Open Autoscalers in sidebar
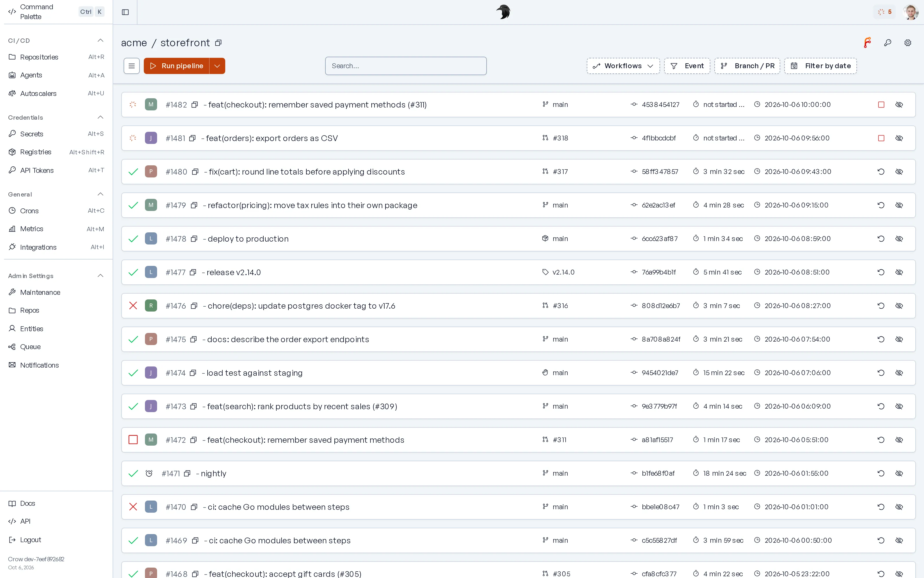This screenshot has width=924, height=578. [56, 93]
